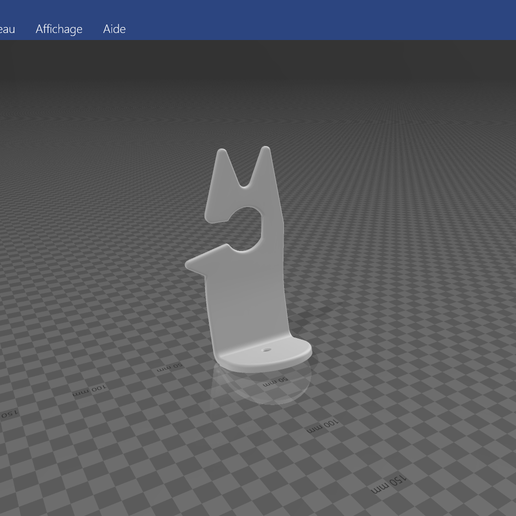Click the small hole in model base
The image size is (516, 516).
tap(266, 350)
